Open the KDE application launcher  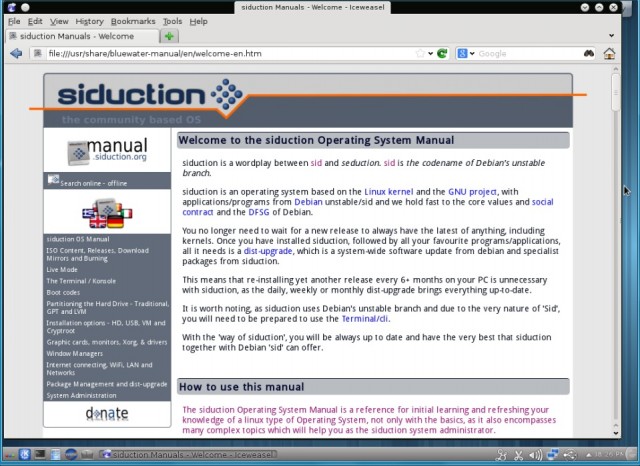click(x=24, y=454)
